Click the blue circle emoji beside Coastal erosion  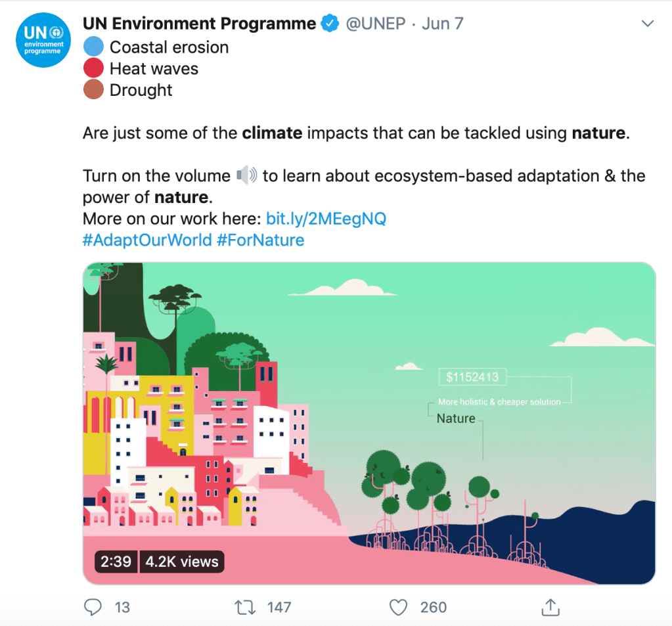[x=94, y=47]
